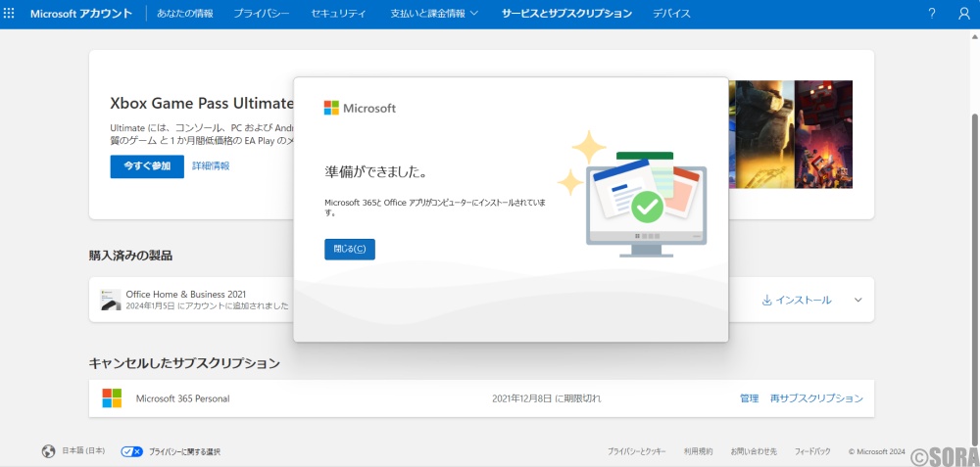Click the 購入済みの製品 section heading
This screenshot has width=980, height=467.
point(130,255)
